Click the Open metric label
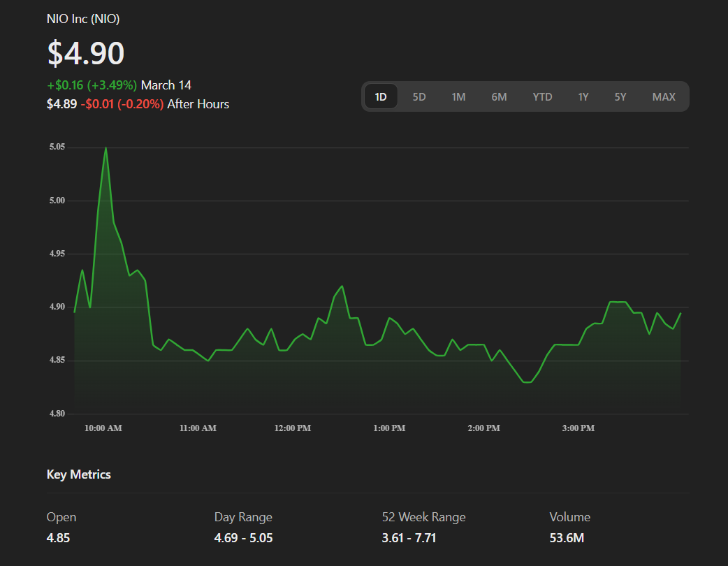This screenshot has height=566, width=728. coord(61,517)
